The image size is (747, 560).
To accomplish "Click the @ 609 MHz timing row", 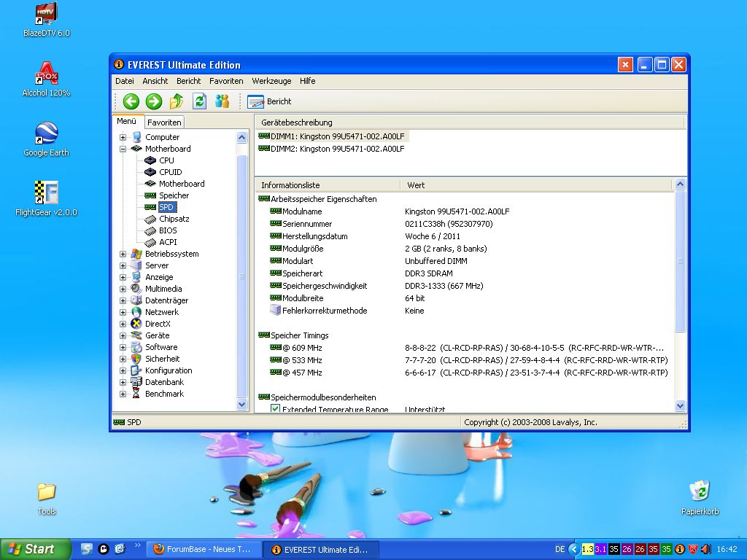I will (x=465, y=348).
